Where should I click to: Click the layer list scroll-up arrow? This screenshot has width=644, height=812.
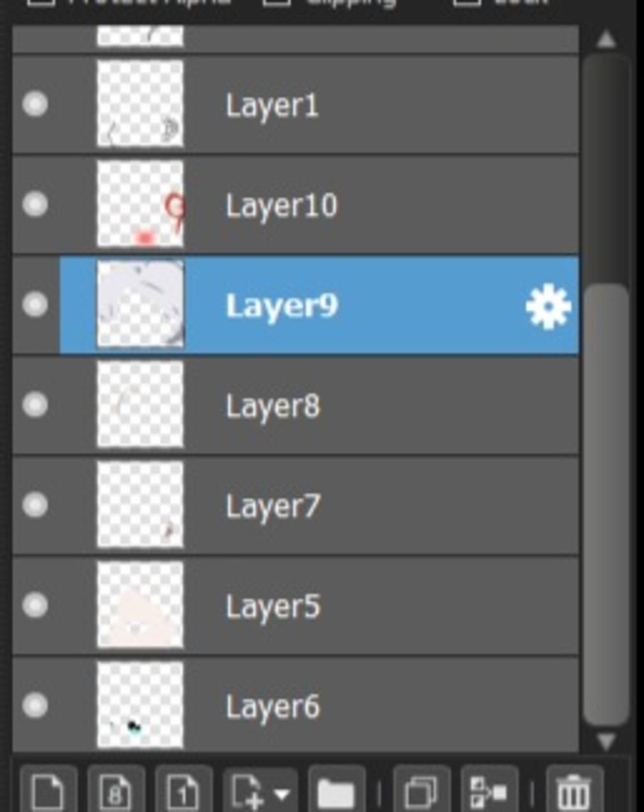tap(606, 40)
